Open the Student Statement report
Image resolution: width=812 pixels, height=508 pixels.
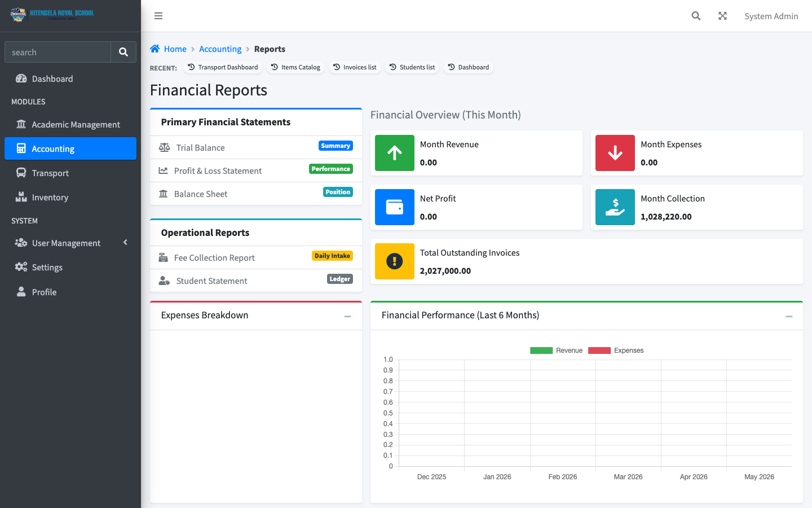tap(256, 281)
